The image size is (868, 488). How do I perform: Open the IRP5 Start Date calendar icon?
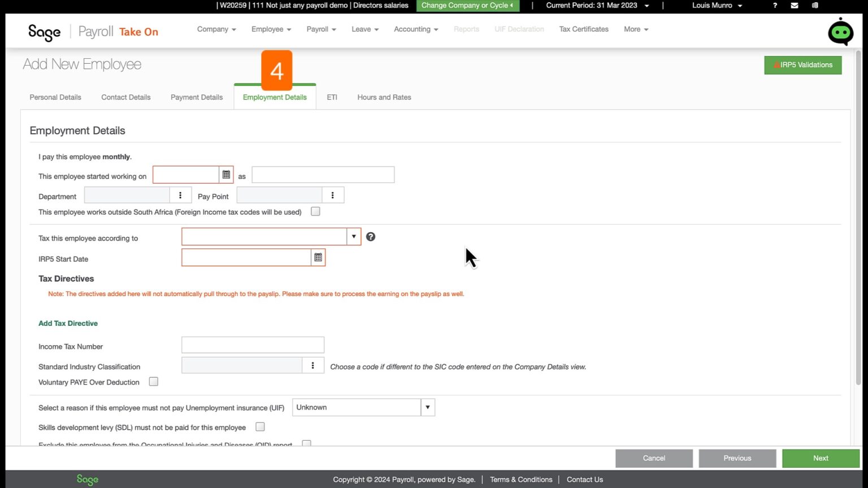click(x=318, y=257)
